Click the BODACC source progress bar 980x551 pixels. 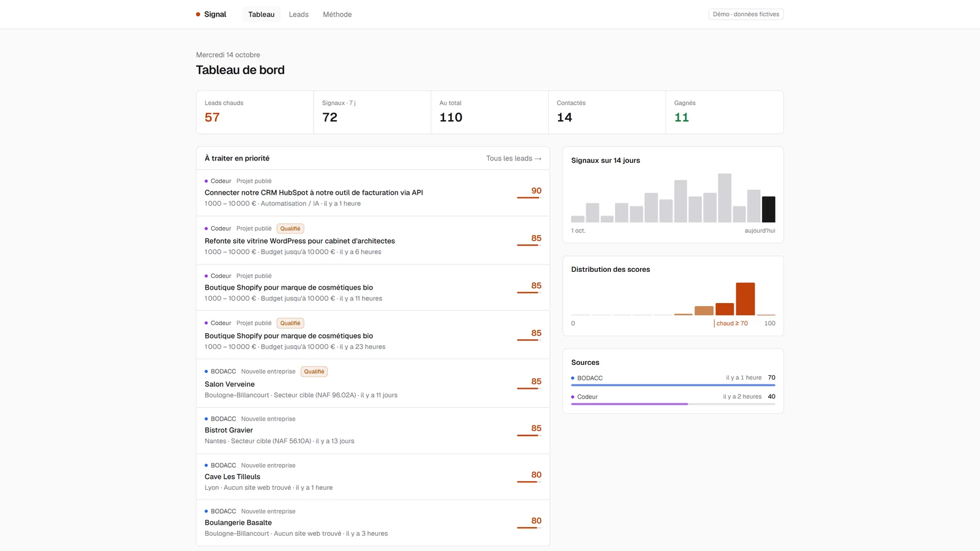(673, 385)
